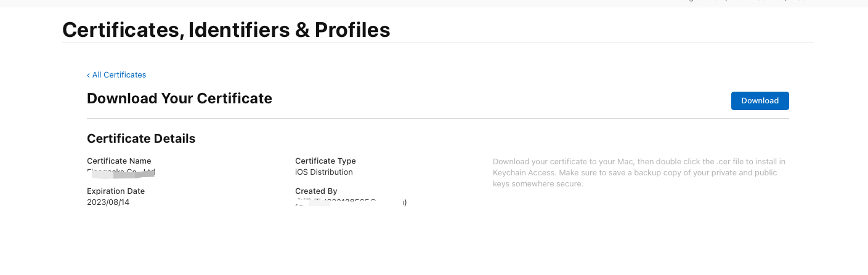Click the Certificates, Identifiers & Profiles title
Image resolution: width=868 pixels, height=275 pixels.
tap(226, 30)
